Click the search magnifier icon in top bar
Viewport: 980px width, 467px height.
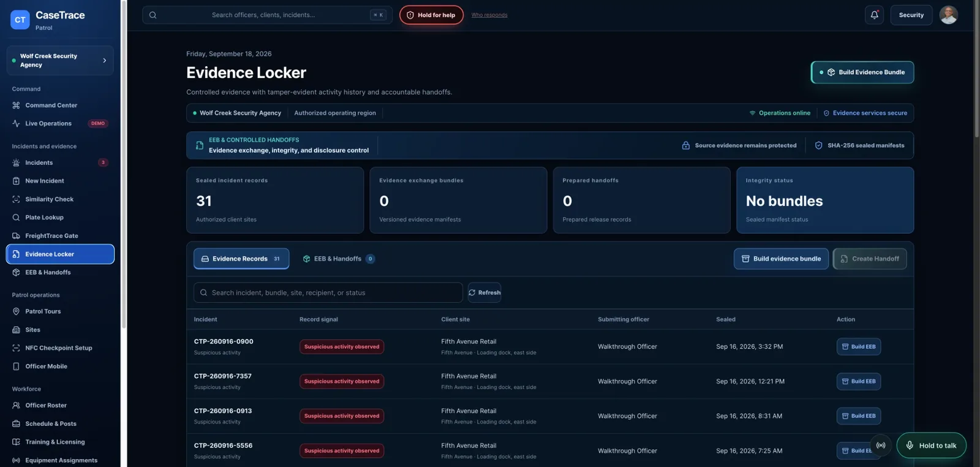[x=153, y=15]
